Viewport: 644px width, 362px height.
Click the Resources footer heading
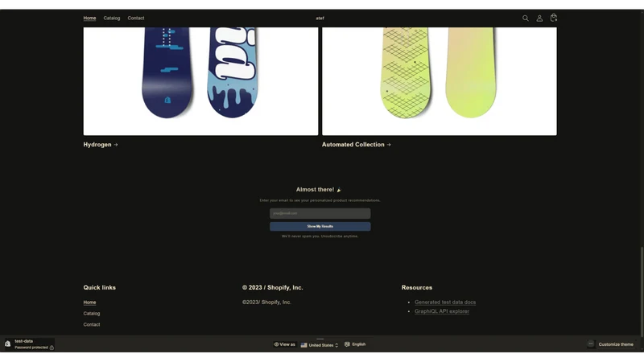[417, 288]
